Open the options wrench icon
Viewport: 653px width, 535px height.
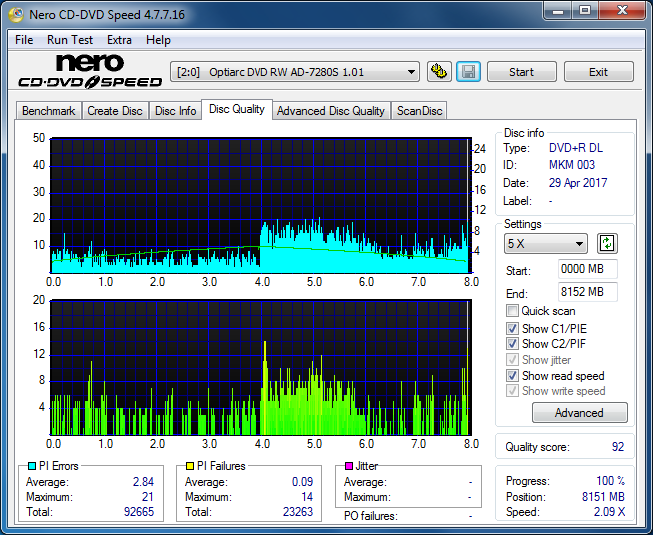pos(439,72)
